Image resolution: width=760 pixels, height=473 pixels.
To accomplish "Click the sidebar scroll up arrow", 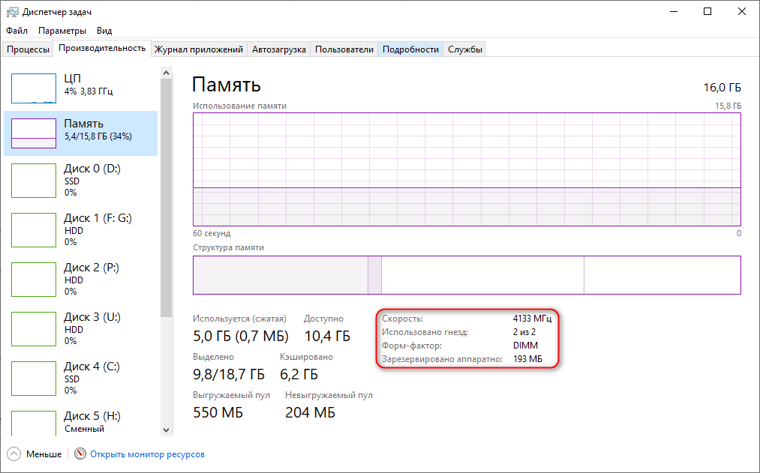I will pos(166,73).
